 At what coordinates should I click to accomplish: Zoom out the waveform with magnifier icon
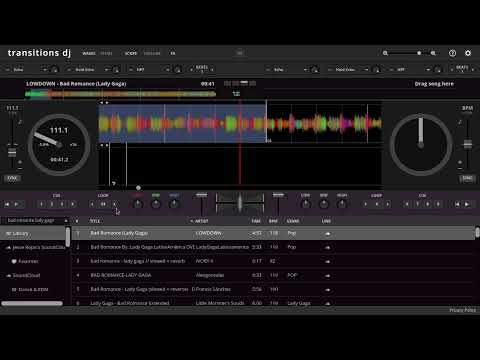[385, 53]
